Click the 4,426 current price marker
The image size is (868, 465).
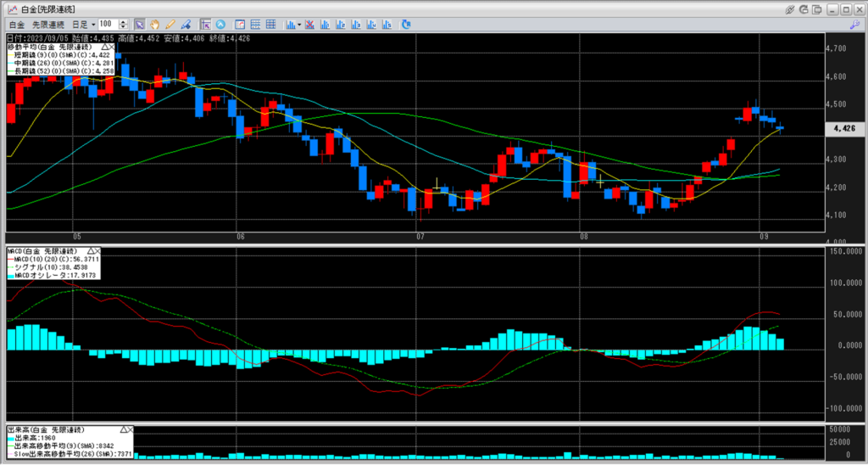[844, 129]
